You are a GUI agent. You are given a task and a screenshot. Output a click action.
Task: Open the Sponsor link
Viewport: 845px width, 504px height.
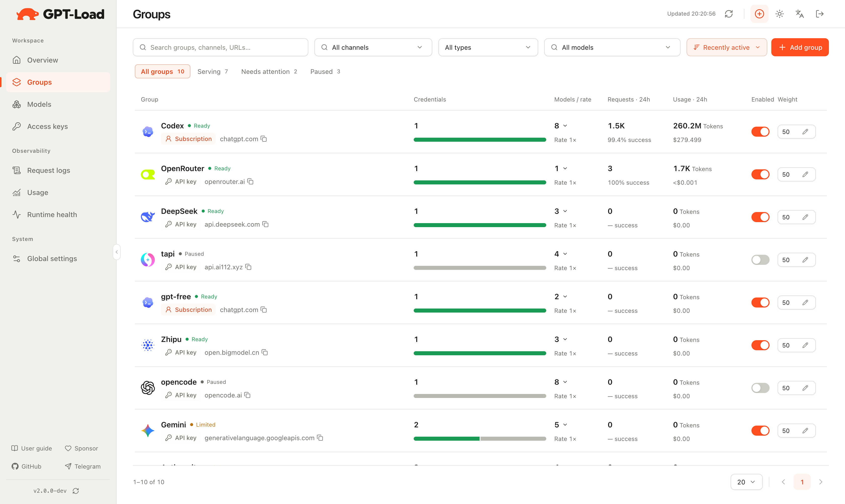pos(81,449)
